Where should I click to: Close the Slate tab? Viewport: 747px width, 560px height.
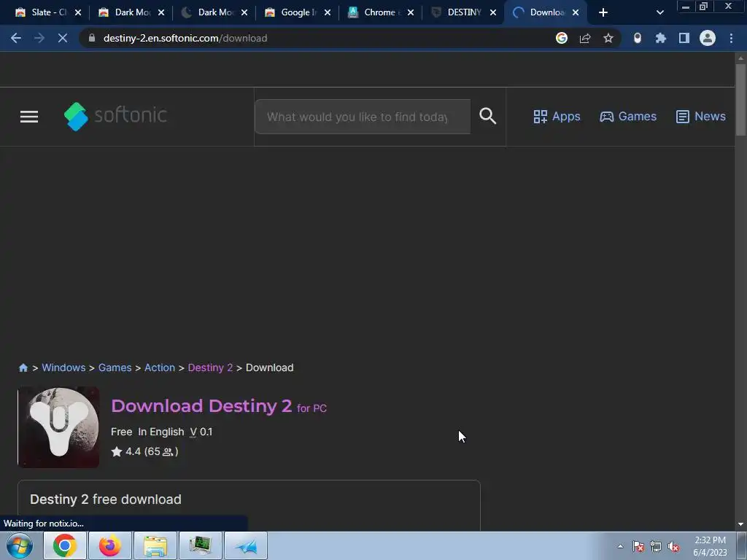(x=78, y=12)
